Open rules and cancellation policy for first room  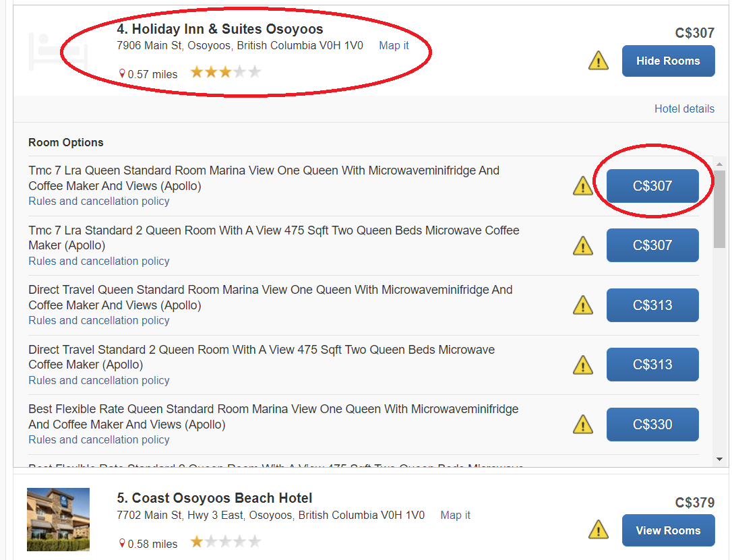[98, 201]
